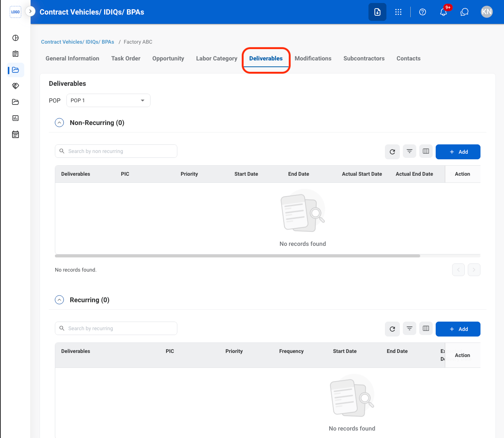The height and width of the screenshot is (438, 504).
Task: Click the Non-Recurring table horizontal scrollbar
Action: click(x=237, y=256)
